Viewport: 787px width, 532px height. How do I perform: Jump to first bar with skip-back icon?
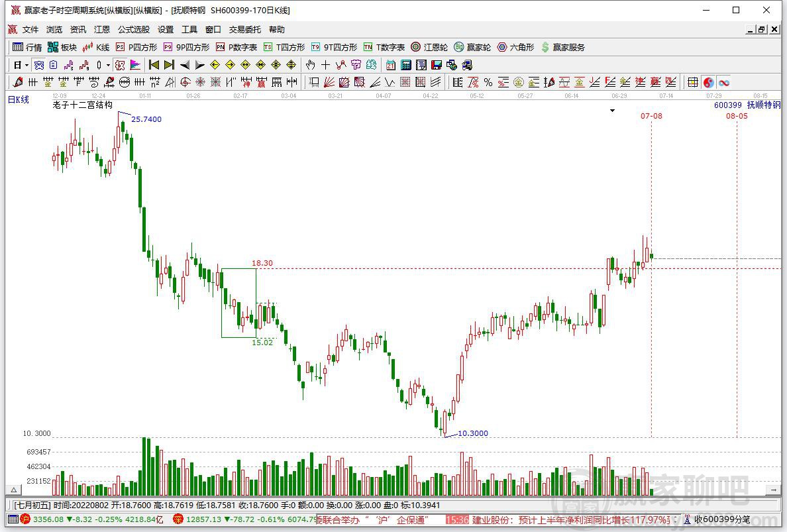(x=154, y=65)
